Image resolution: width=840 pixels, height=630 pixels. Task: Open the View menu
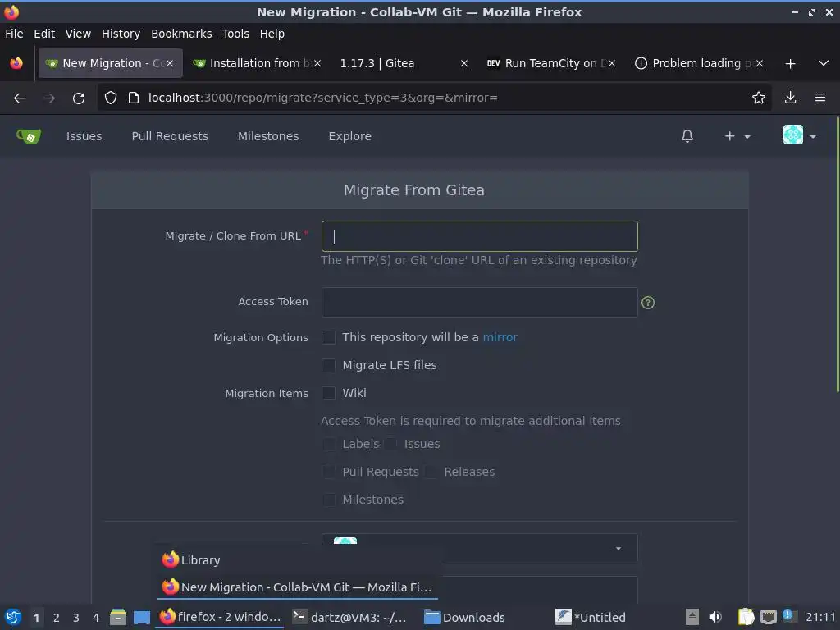tap(78, 34)
